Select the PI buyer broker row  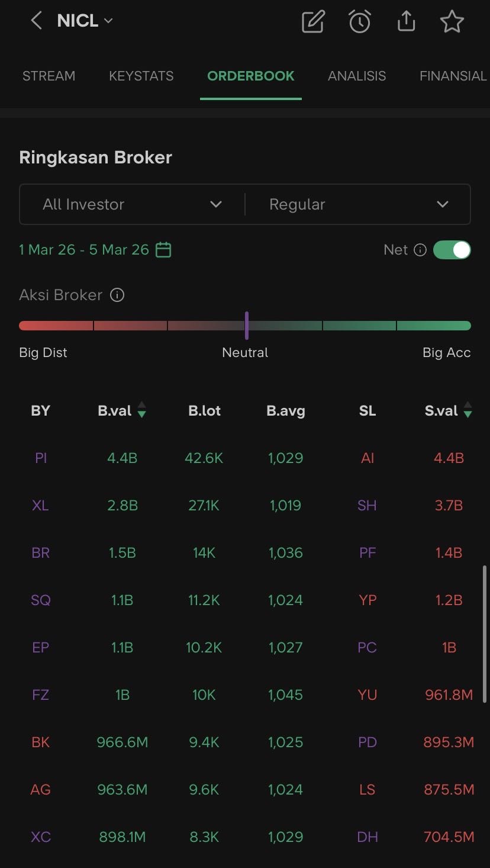click(41, 458)
